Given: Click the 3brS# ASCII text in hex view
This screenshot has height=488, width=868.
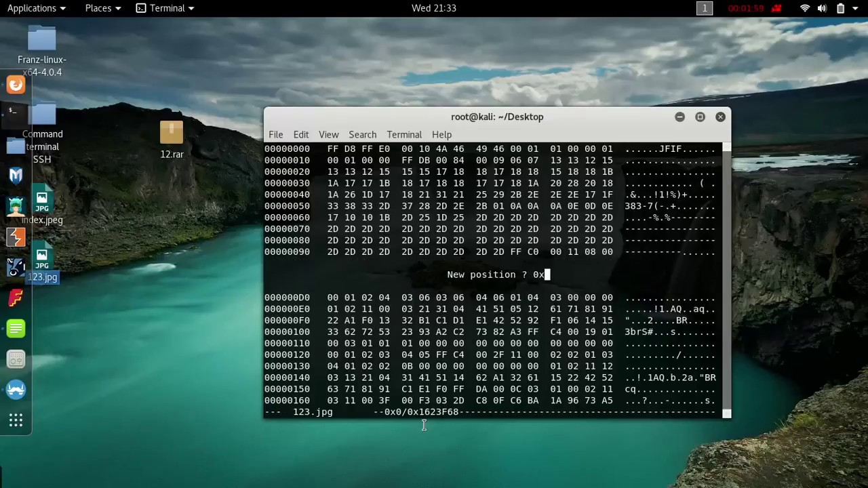Looking at the screenshot, I should tap(639, 332).
